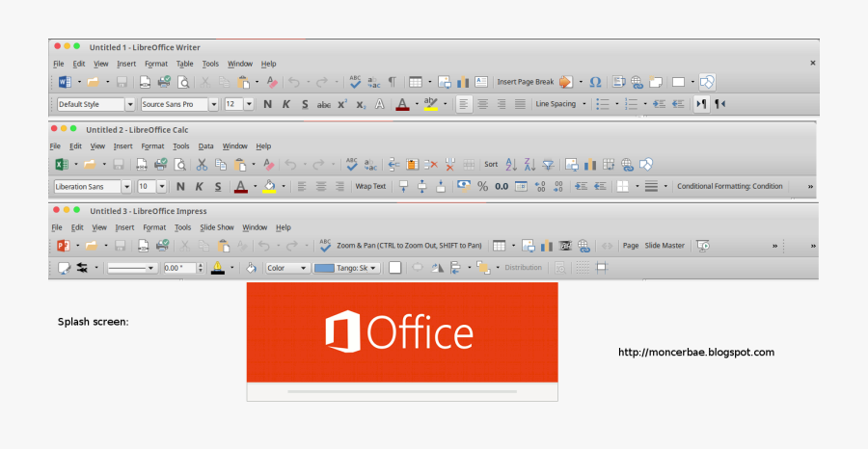The image size is (868, 449).
Task: Insert special character Omega icon in Writer
Action: [x=595, y=82]
